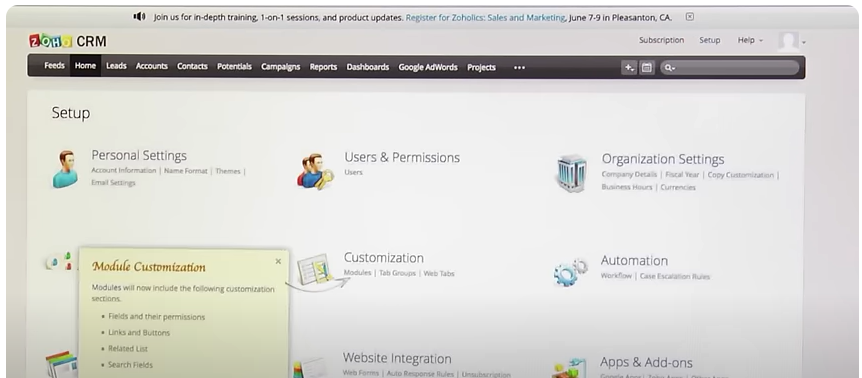Screen dimensions: 862x378
Task: Open the Accounts tab
Action: click(x=152, y=66)
